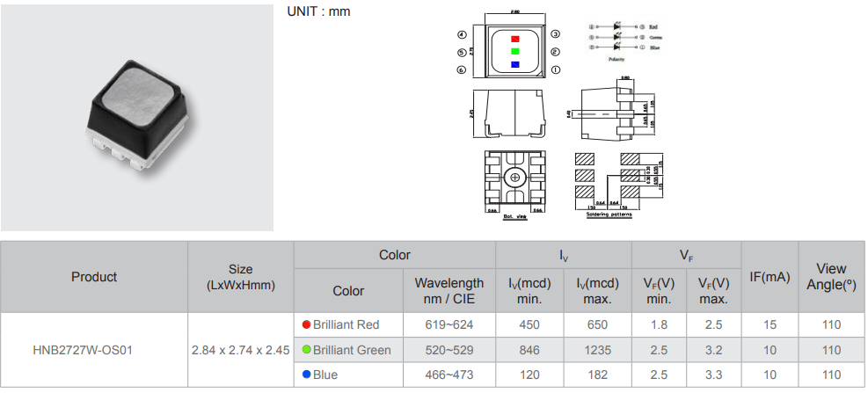
Task: Click the IF(mA) column header
Action: pos(770,277)
